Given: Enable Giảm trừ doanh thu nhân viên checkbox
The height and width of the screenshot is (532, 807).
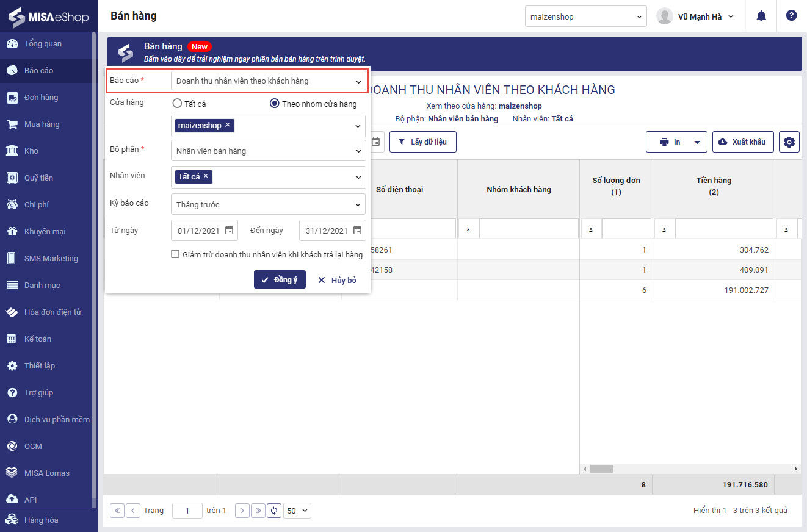Looking at the screenshot, I should [x=176, y=254].
